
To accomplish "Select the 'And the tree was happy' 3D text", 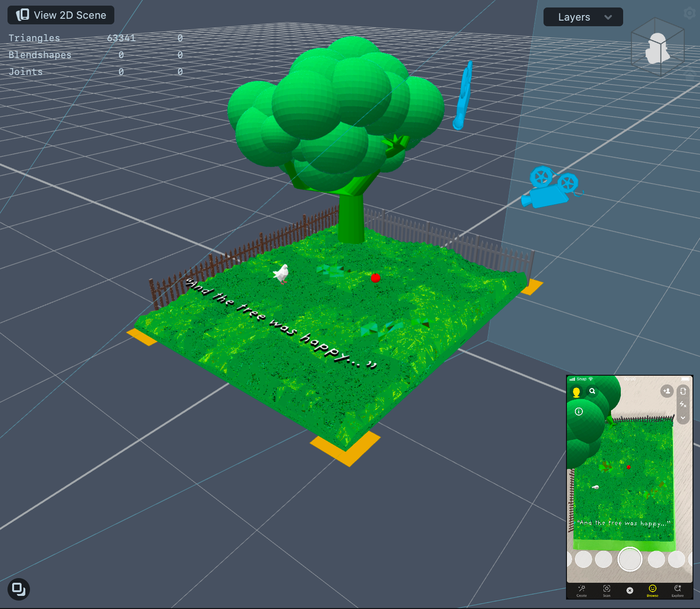I will [281, 323].
